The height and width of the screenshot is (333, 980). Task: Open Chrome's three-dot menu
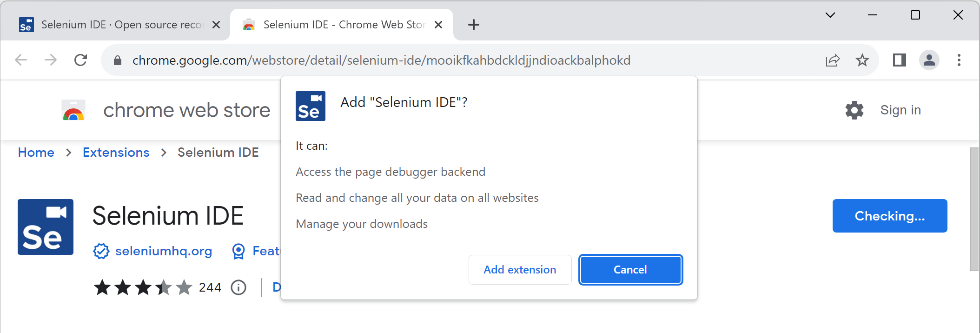[x=959, y=60]
